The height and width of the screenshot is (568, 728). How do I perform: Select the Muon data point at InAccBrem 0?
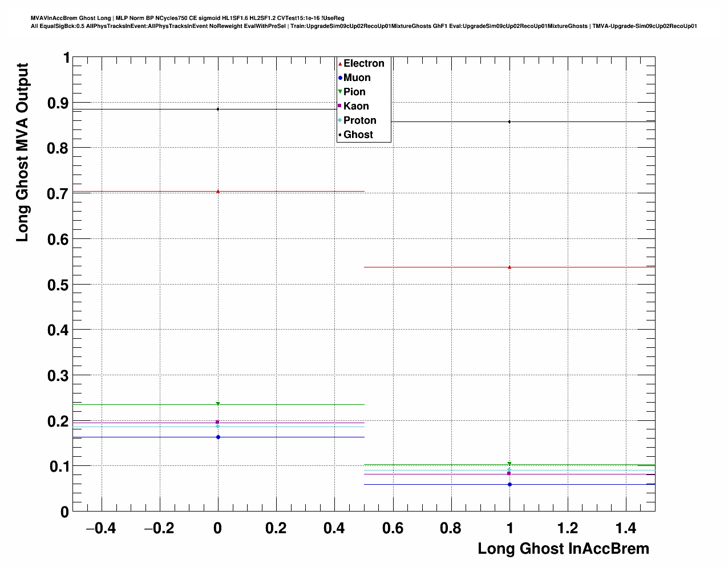point(218,437)
